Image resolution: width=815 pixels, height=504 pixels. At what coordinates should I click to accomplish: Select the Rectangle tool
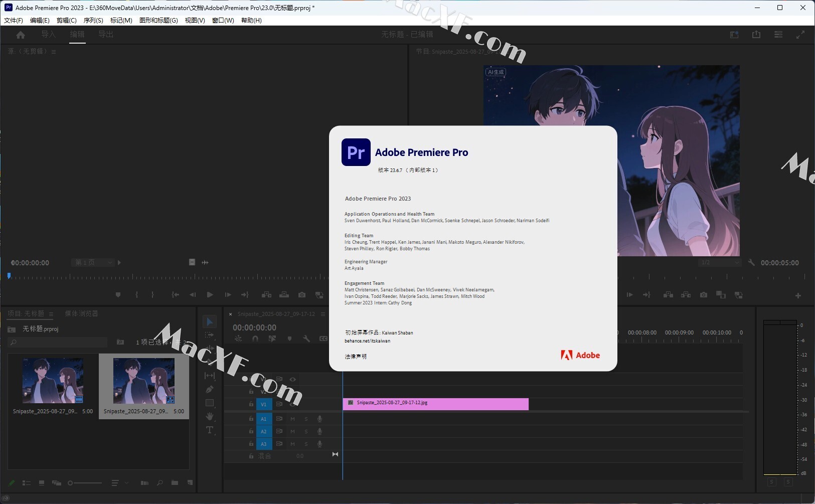pos(210,403)
